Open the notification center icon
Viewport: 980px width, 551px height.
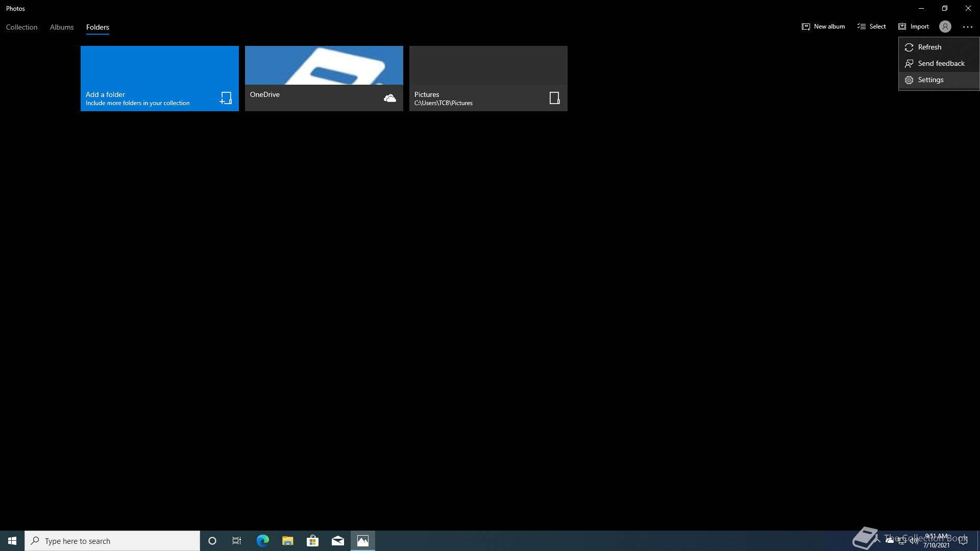tap(963, 541)
